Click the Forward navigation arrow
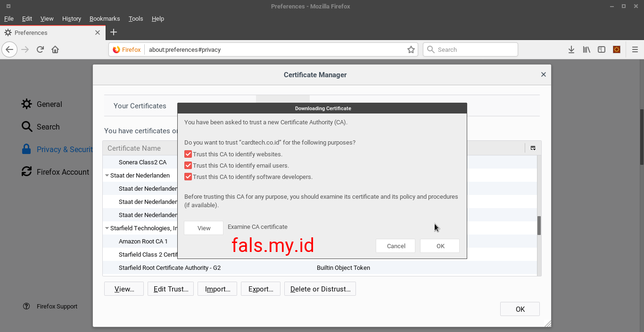Viewport: 644px width, 332px height. click(x=25, y=49)
